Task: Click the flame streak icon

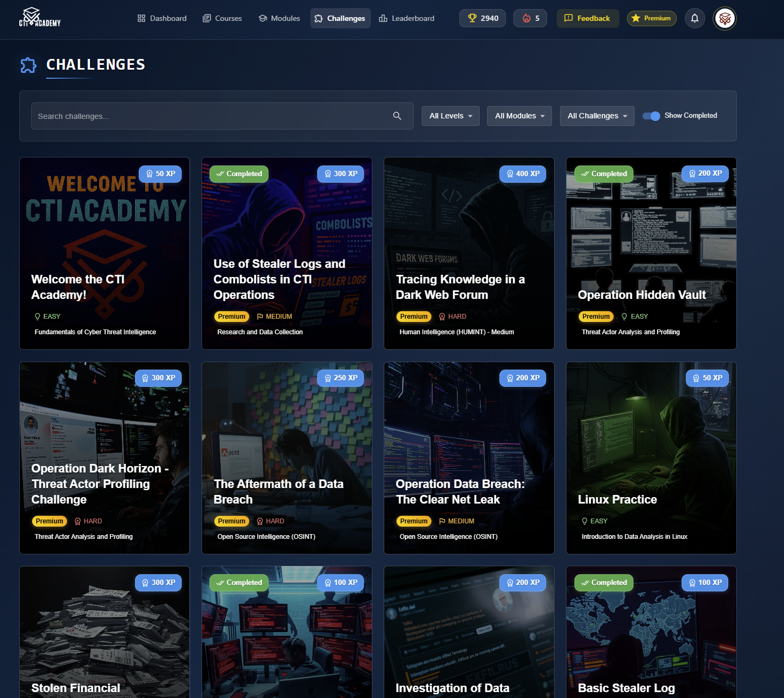Action: click(x=527, y=18)
